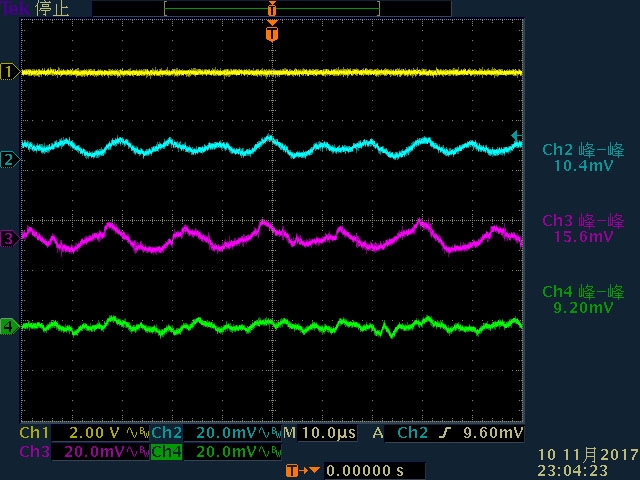Click the 停止 acquisition status text

click(x=52, y=9)
